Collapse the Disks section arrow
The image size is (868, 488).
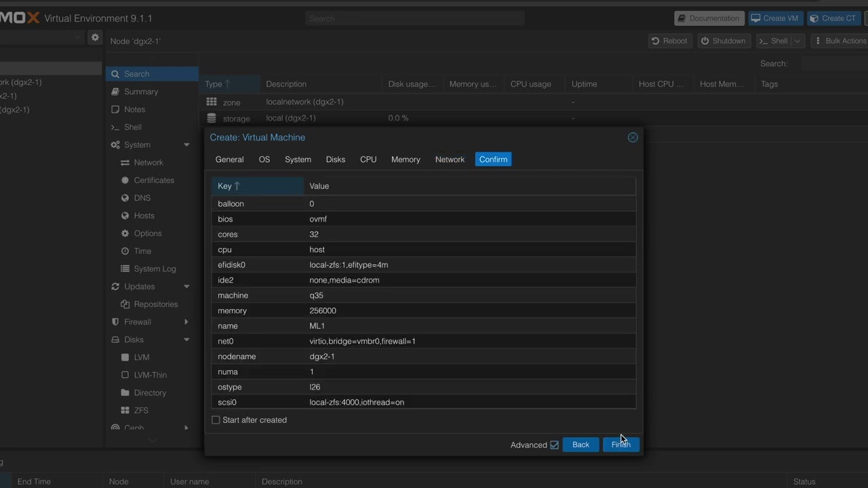(x=186, y=340)
